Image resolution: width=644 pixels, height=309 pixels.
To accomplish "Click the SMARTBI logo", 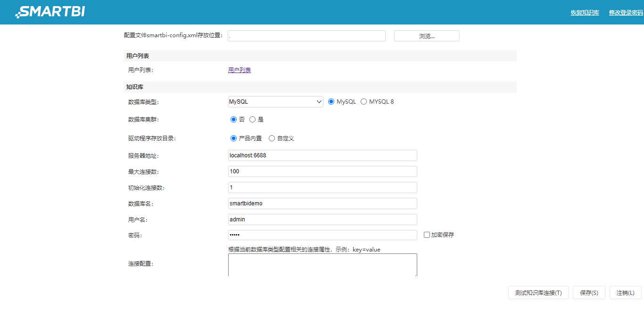I will [50, 12].
